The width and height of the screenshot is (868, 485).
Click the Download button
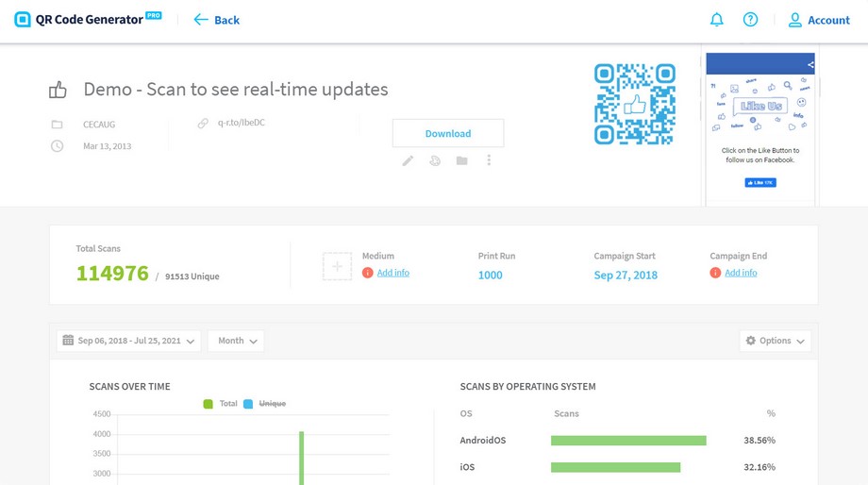(x=448, y=134)
